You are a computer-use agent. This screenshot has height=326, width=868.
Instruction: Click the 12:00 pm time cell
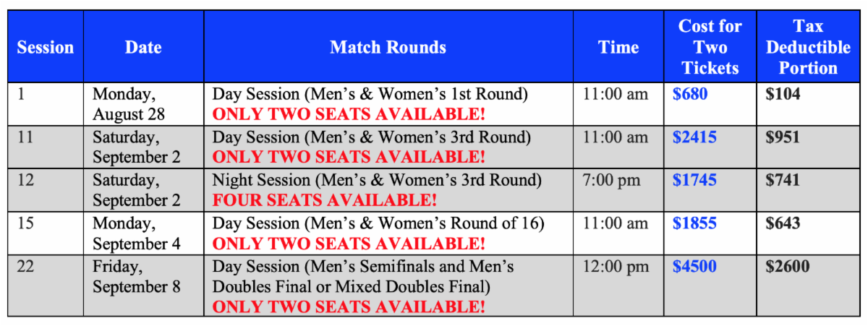tap(616, 267)
